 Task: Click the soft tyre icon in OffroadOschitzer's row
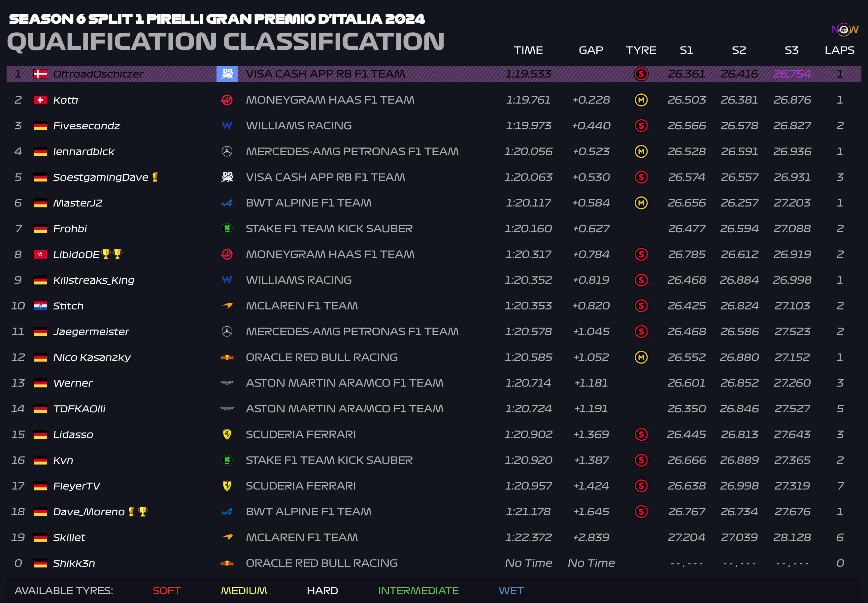641,74
